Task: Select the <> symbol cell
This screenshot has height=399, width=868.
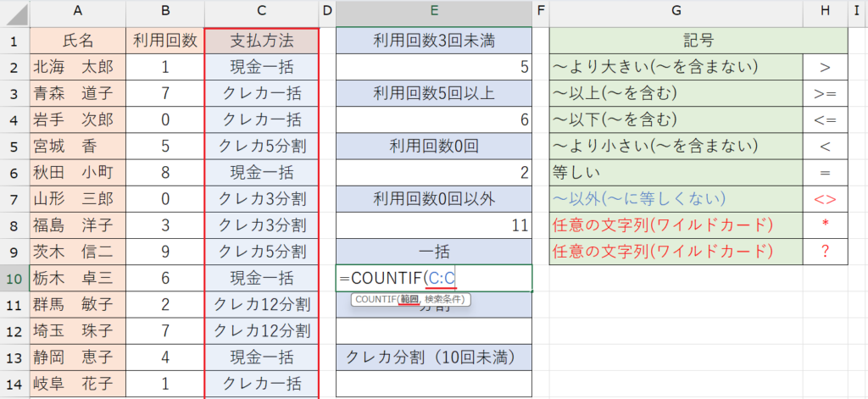Action: tap(826, 199)
